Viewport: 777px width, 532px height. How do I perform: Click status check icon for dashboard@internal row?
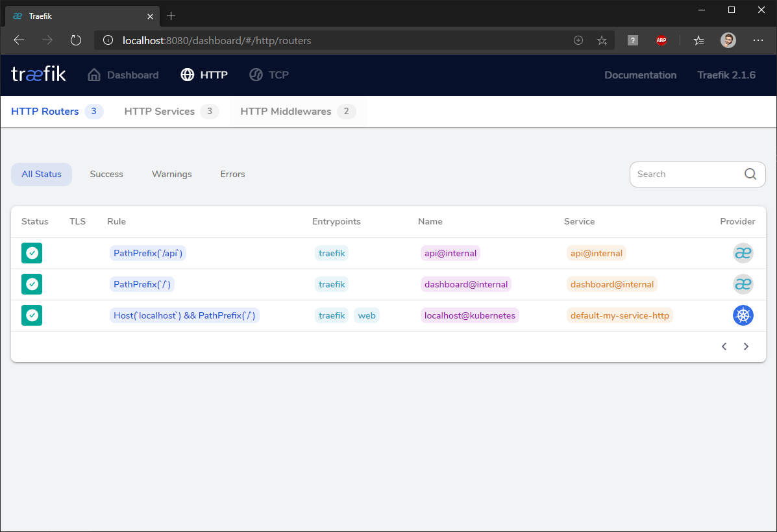pyautogui.click(x=32, y=284)
